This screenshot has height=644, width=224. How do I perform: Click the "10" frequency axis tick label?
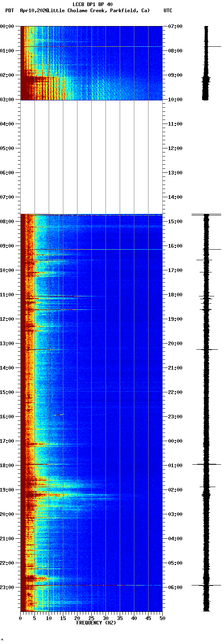(x=49, y=618)
